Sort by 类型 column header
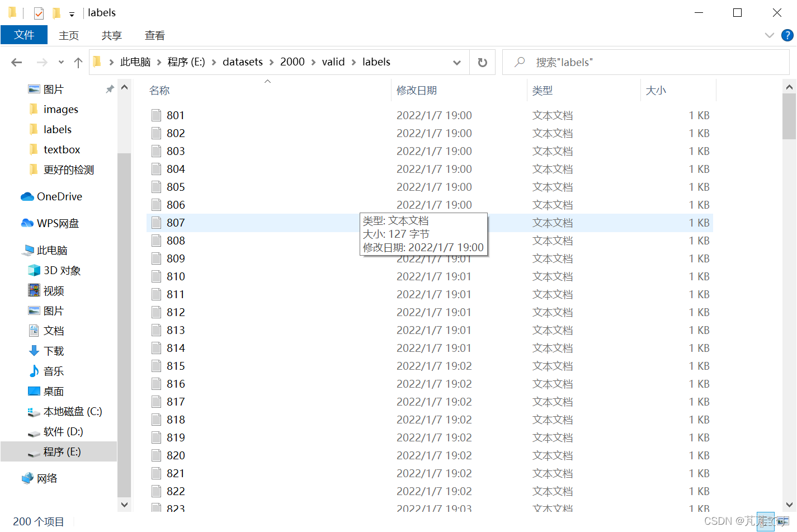 coord(543,91)
